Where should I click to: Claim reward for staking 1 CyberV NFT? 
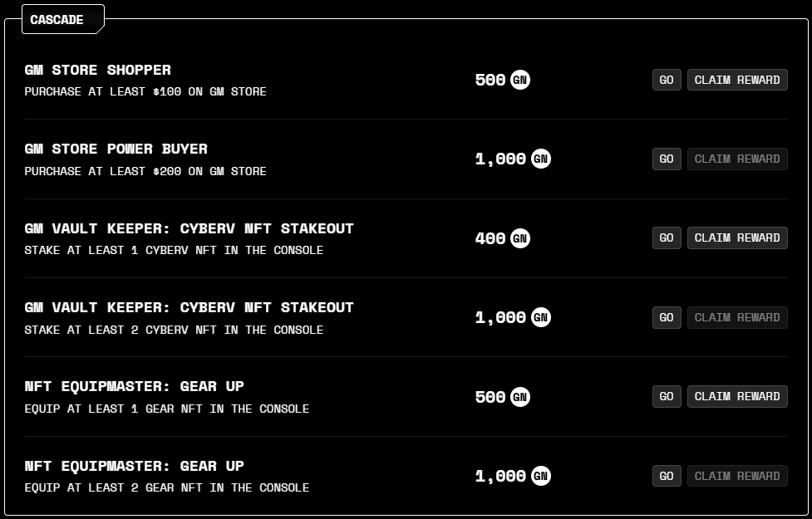(736, 238)
